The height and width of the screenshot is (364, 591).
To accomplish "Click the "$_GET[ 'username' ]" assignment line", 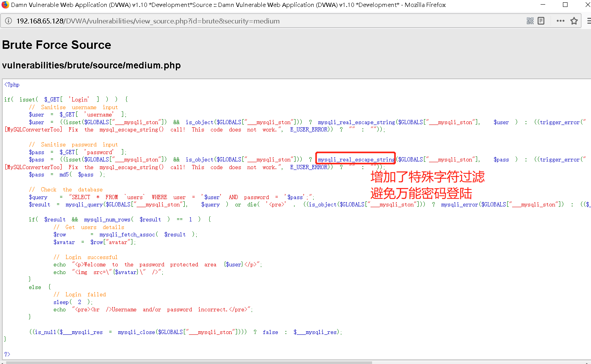I will pos(78,115).
